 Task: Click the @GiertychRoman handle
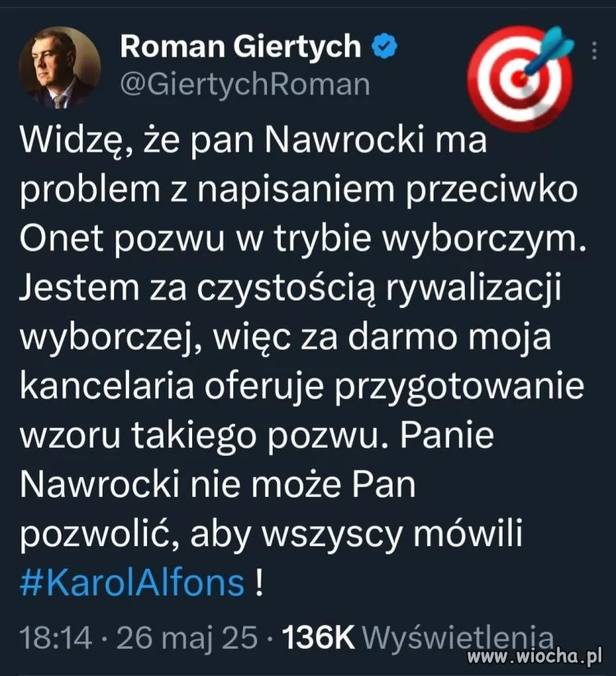(245, 85)
